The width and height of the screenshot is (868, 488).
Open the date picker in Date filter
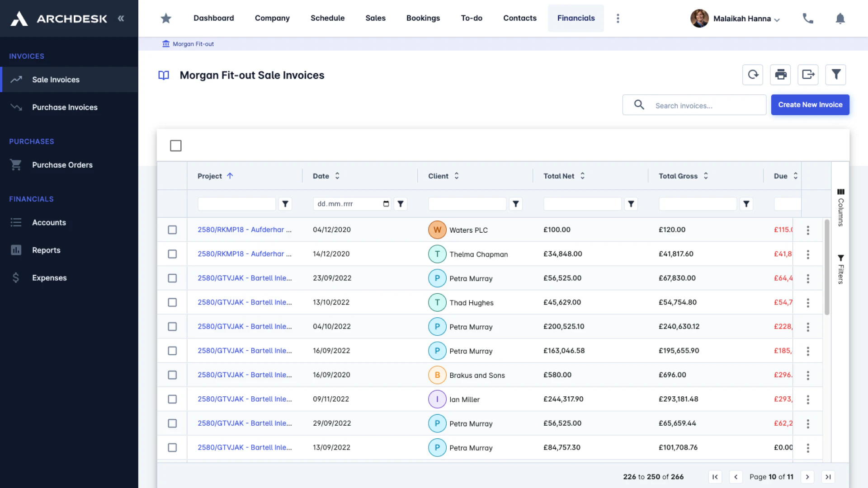pos(386,204)
